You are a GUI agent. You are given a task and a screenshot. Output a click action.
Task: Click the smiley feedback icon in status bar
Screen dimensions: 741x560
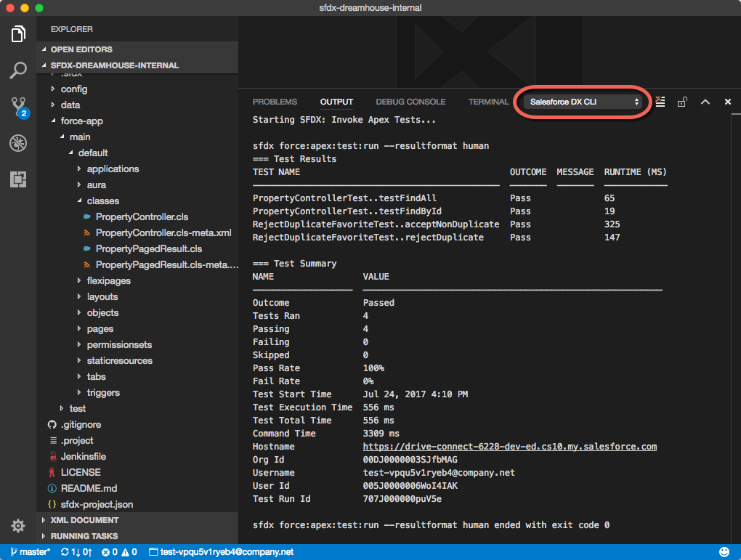coord(724,552)
